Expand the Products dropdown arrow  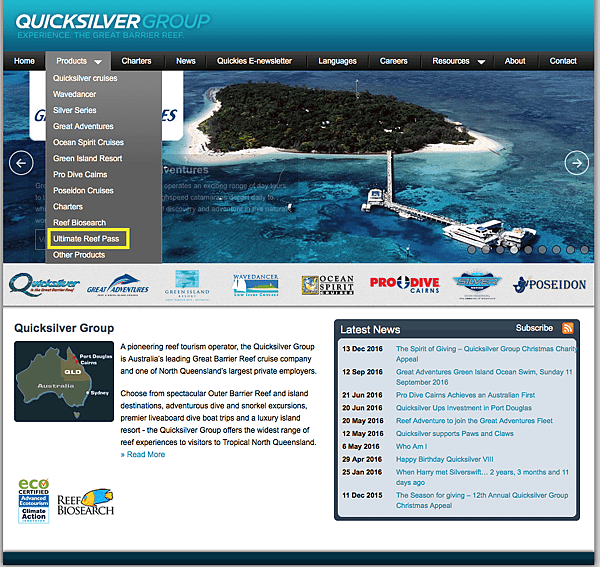98,62
